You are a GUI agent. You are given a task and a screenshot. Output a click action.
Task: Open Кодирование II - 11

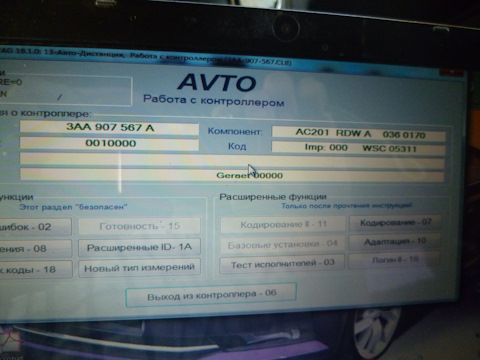pos(283,224)
